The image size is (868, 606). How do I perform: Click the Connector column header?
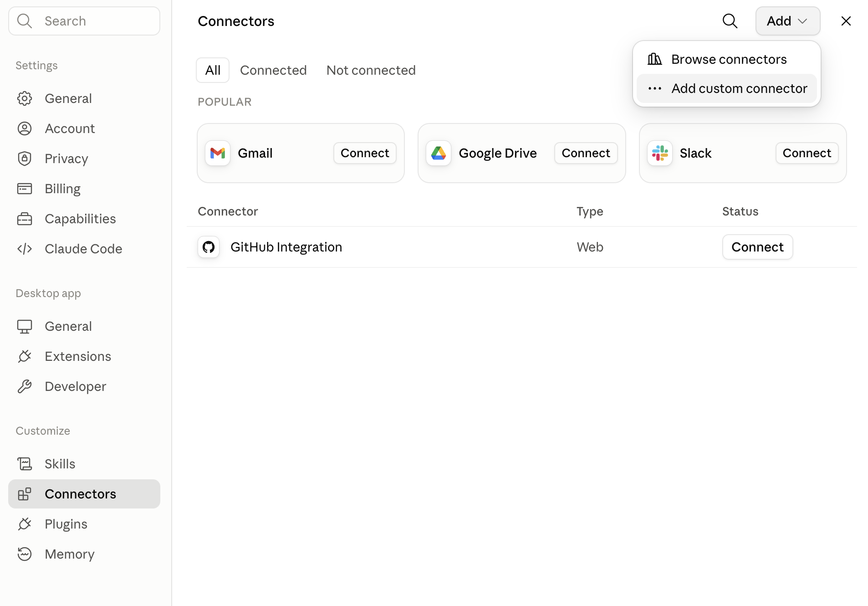click(x=228, y=211)
